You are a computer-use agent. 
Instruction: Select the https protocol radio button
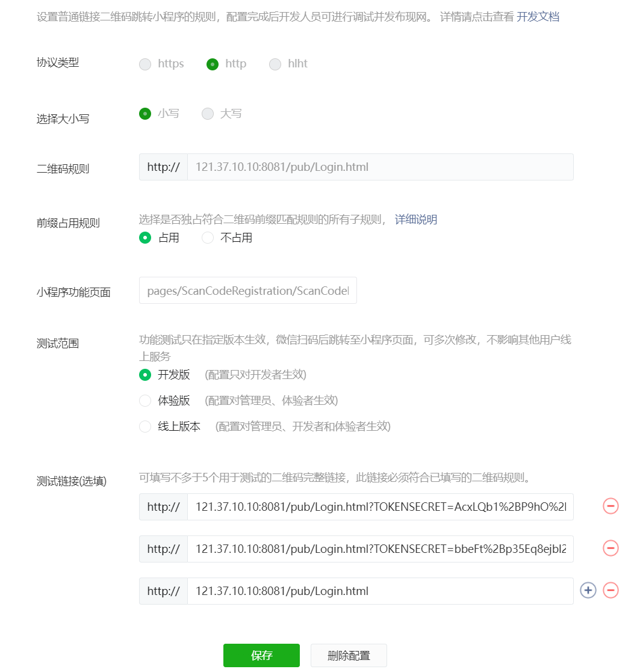coord(145,64)
